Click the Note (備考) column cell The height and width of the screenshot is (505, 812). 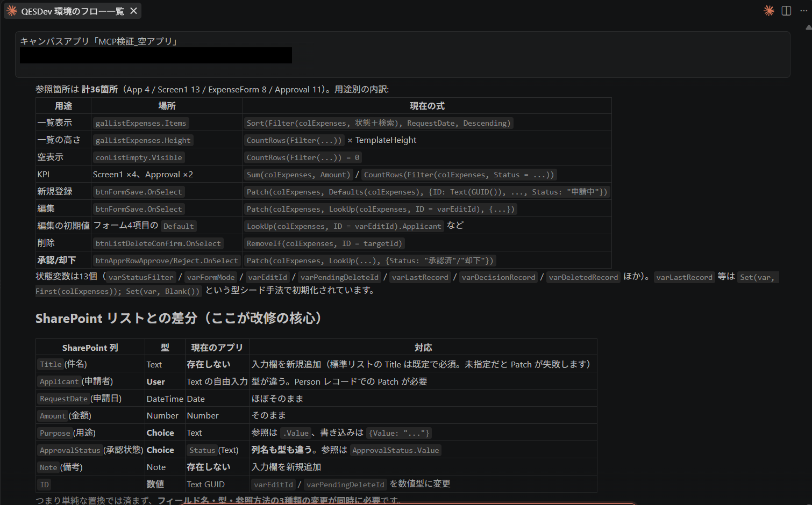90,467
